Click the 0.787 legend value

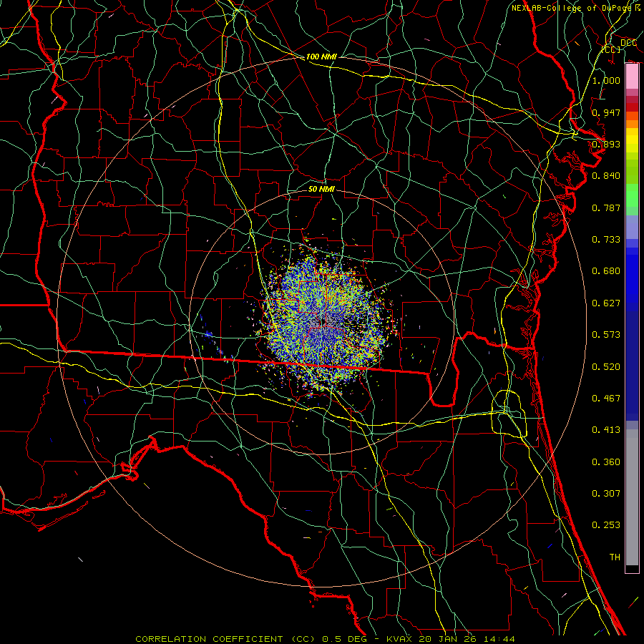coord(606,208)
